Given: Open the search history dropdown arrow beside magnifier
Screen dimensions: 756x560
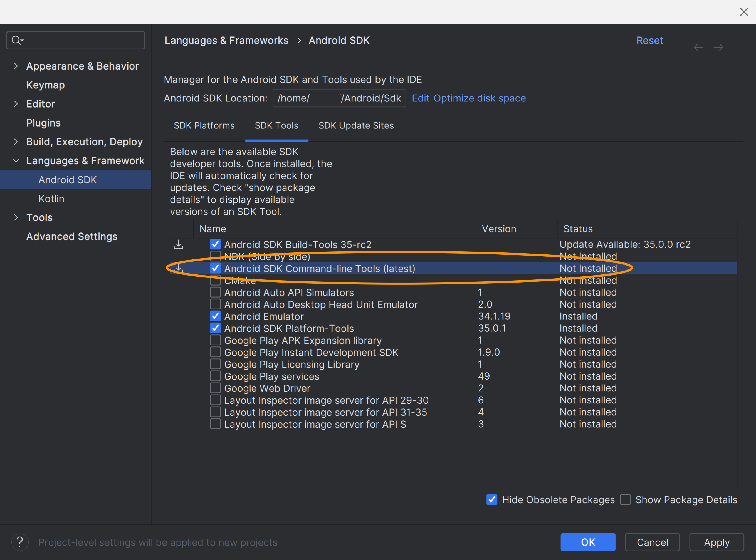Looking at the screenshot, I should [22, 41].
